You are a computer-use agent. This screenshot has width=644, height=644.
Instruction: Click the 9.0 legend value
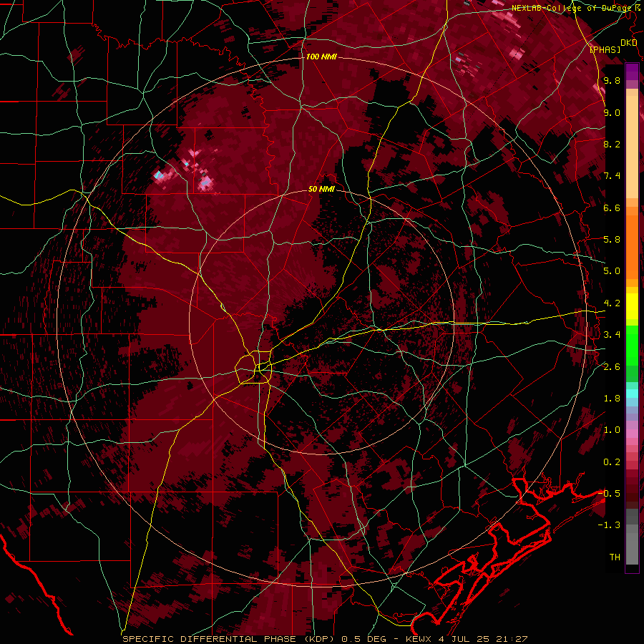(x=612, y=112)
